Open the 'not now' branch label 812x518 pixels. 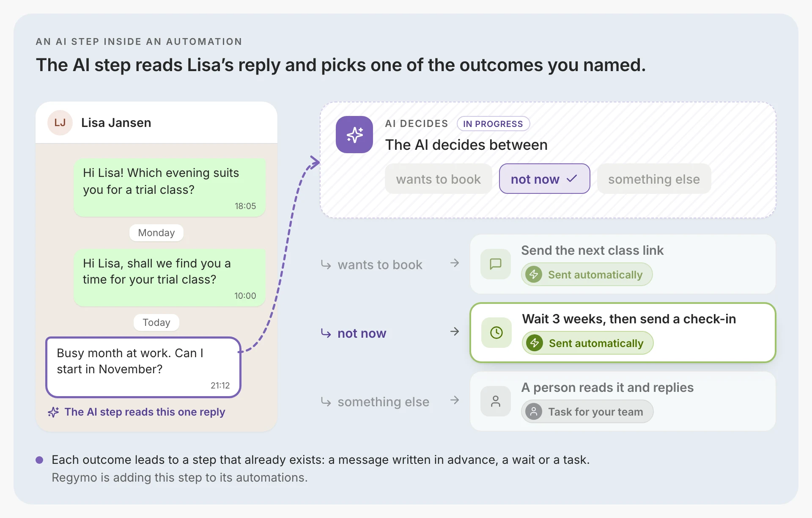(x=362, y=333)
